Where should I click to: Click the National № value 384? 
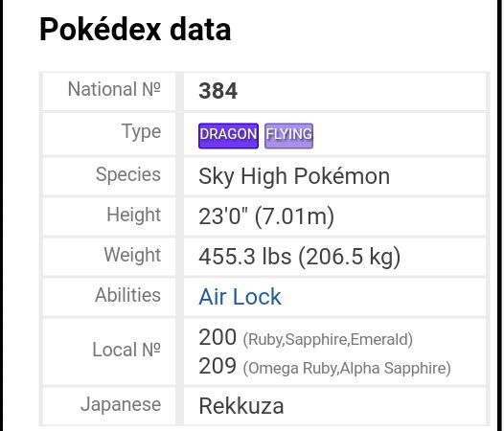pyautogui.click(x=218, y=91)
